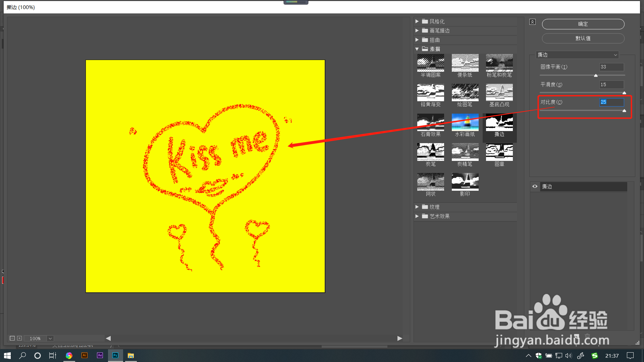The image size is (644, 362).
Task: Open the Action Center notifications
Action: [x=630, y=356]
